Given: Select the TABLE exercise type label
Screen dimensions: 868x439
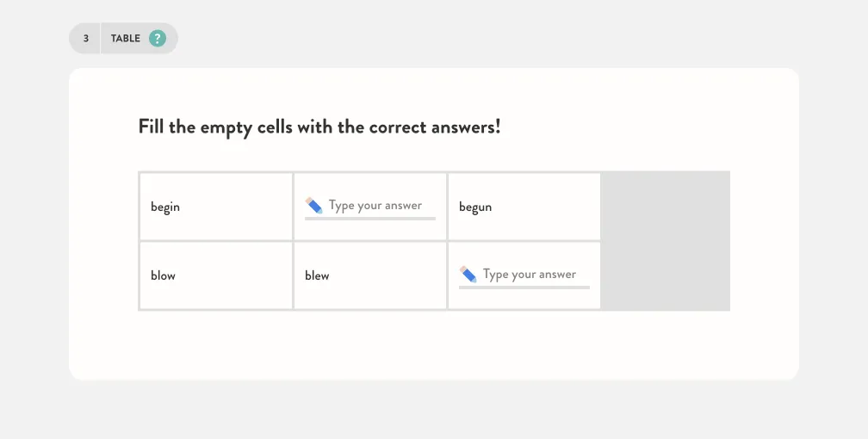Looking at the screenshot, I should point(125,38).
